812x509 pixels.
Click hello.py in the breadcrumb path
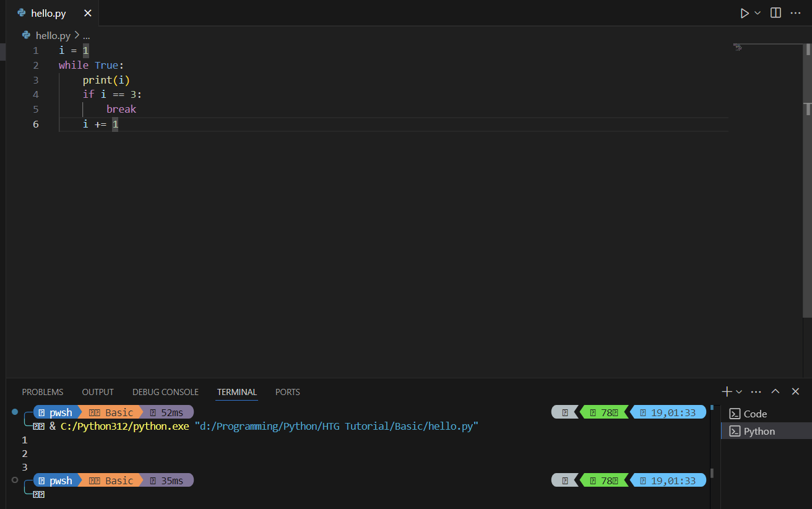point(53,35)
